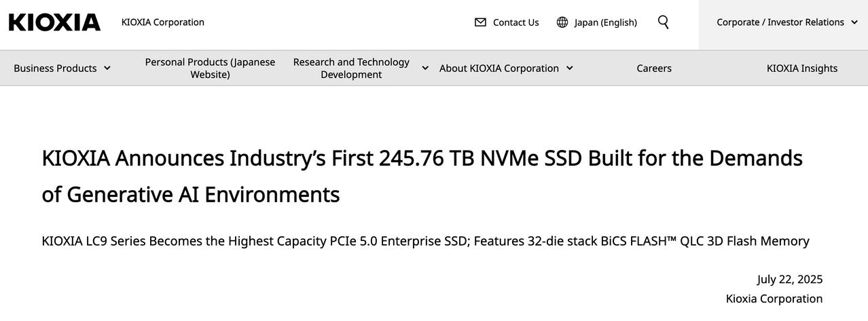
Task: Open KIOXIA Insights page
Action: [802, 68]
